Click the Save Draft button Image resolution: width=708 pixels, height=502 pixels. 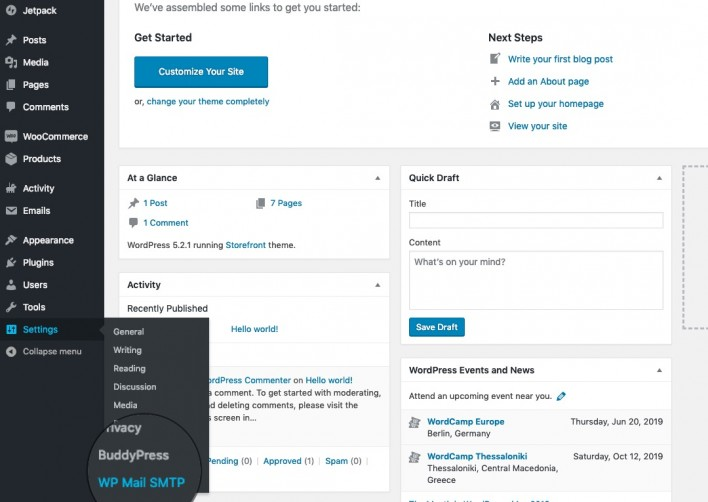437,327
